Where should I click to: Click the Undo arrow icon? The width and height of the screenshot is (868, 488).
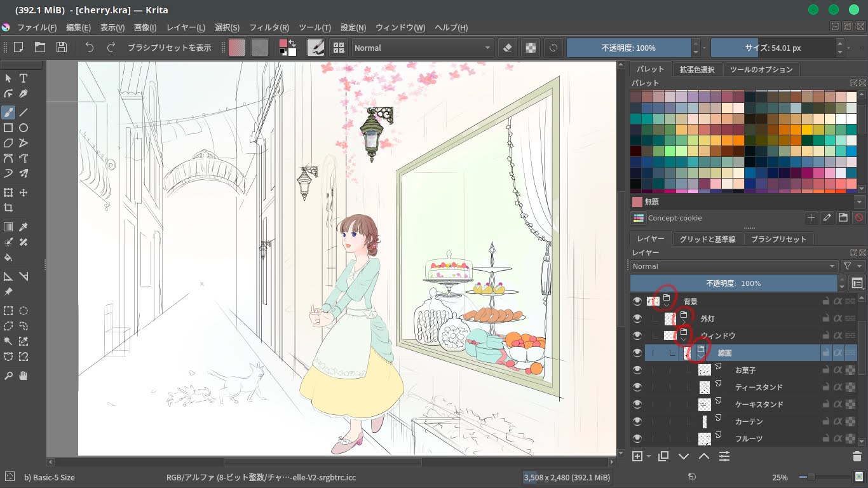click(x=90, y=48)
